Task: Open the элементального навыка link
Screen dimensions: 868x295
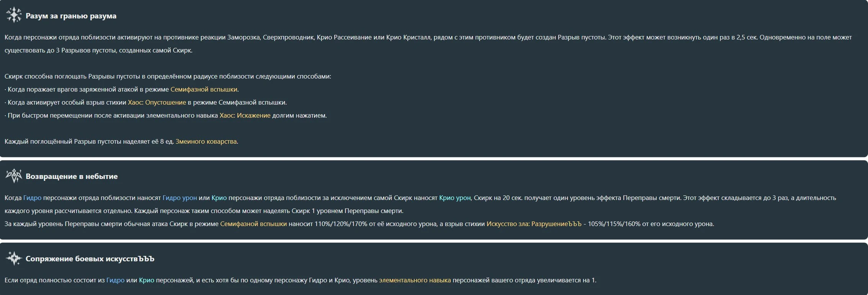Action: coord(415,280)
